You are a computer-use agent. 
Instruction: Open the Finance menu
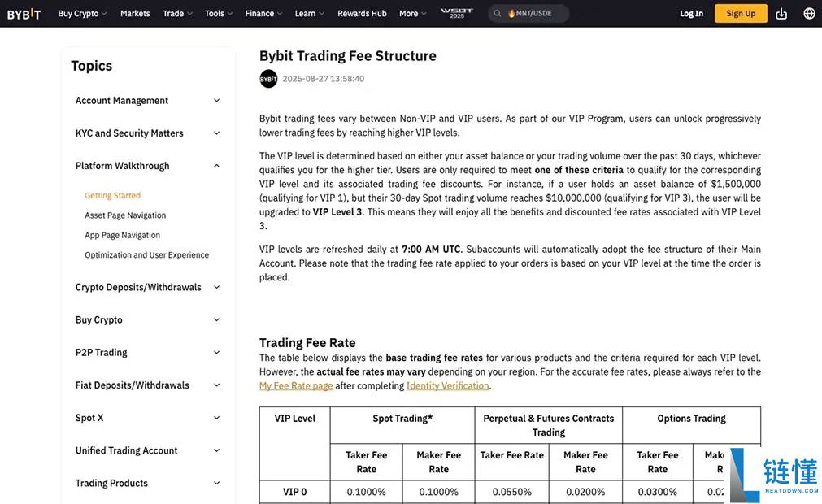coord(263,14)
